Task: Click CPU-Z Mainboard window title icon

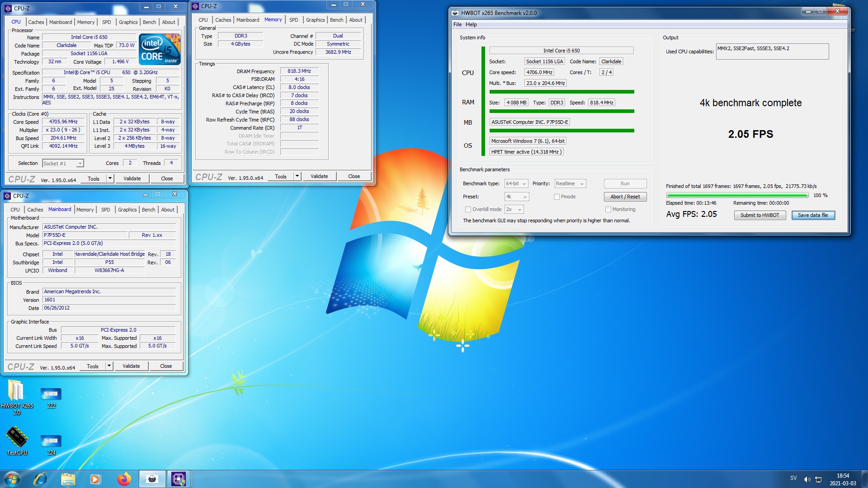Action: pyautogui.click(x=7, y=196)
